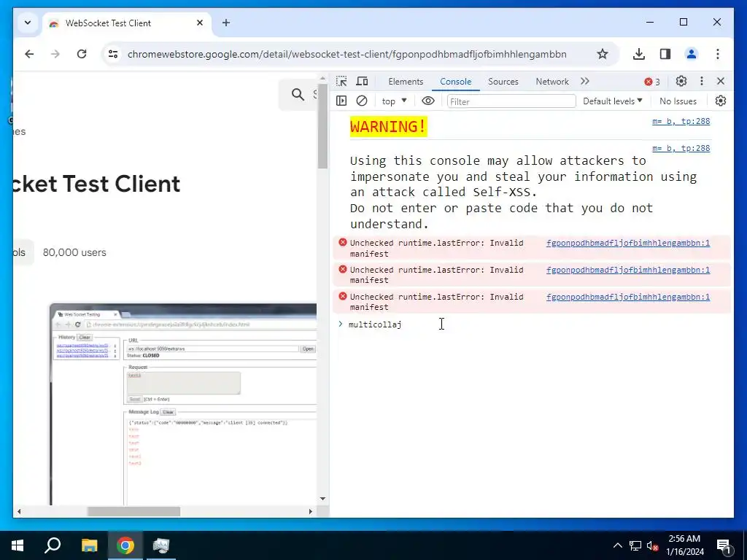
Task: Click the extension screenshot thumbnail
Action: point(183,404)
